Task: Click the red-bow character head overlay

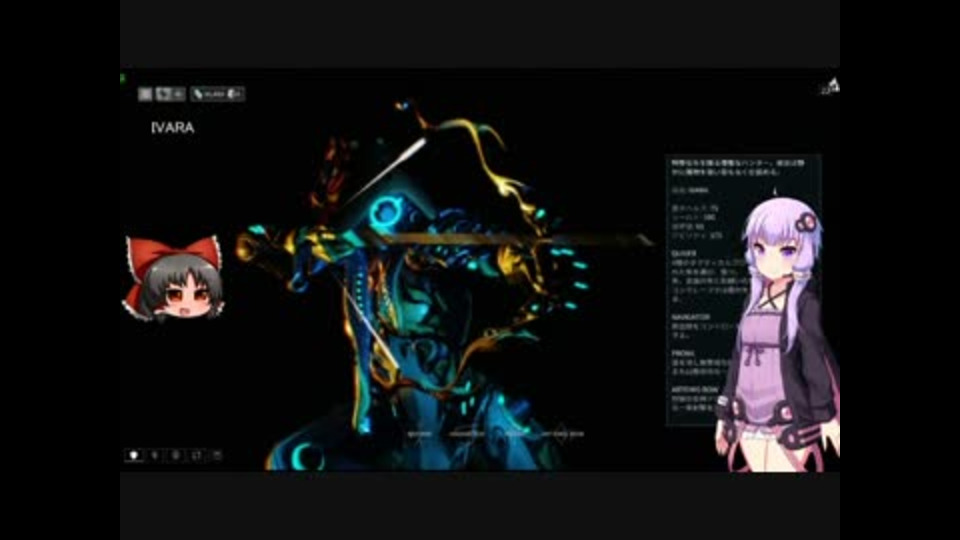Action: [173, 278]
